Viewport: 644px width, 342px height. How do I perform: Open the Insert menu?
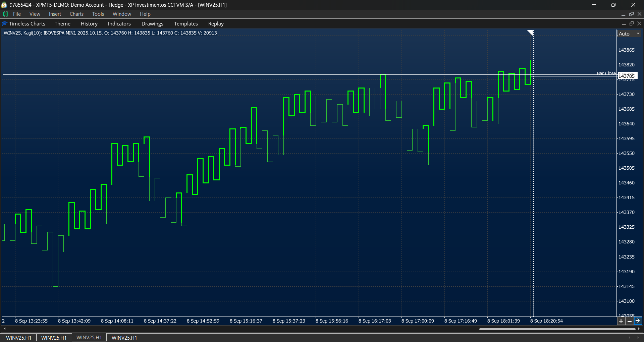point(55,14)
